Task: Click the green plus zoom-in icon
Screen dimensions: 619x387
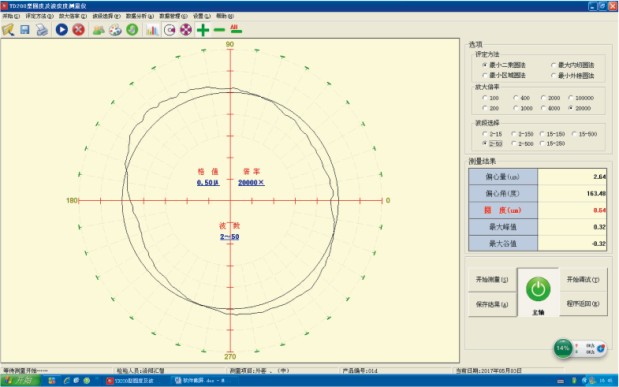Action: coord(203,30)
